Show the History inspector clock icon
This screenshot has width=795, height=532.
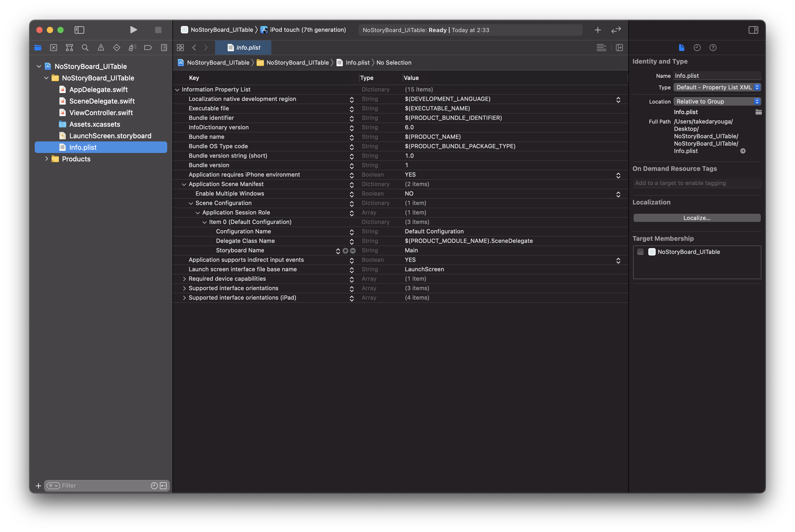pos(697,48)
